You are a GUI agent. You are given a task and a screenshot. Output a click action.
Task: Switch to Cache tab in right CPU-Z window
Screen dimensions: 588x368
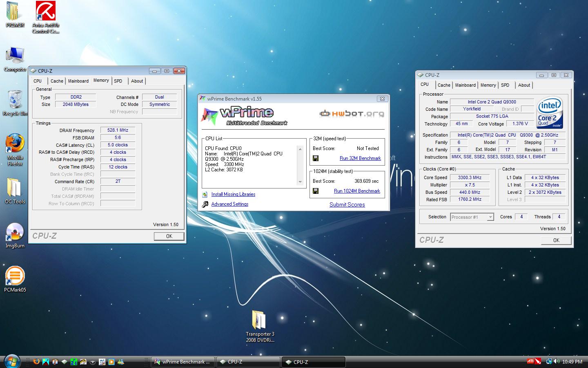click(444, 85)
